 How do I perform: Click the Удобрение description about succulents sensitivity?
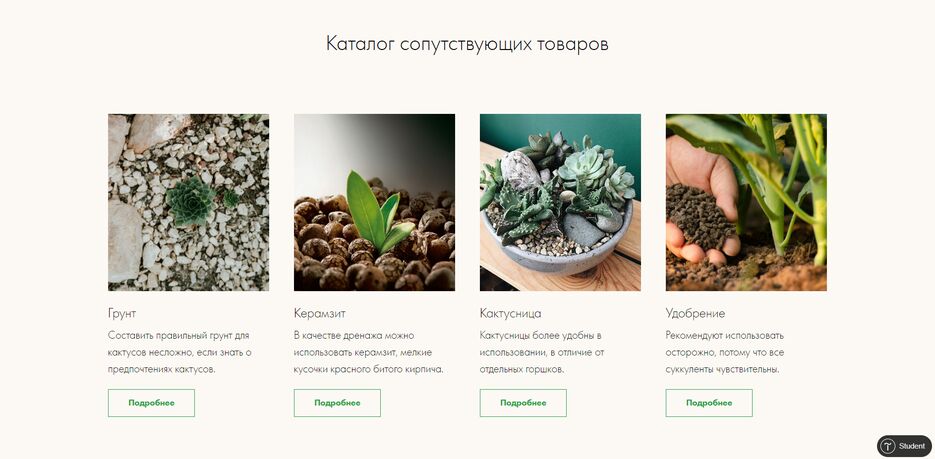pyautogui.click(x=725, y=352)
